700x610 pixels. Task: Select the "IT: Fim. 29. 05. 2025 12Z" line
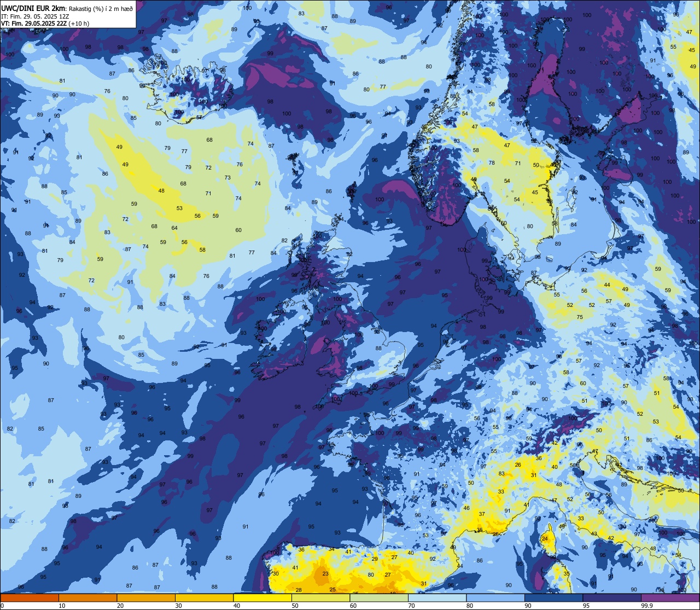pos(34,16)
